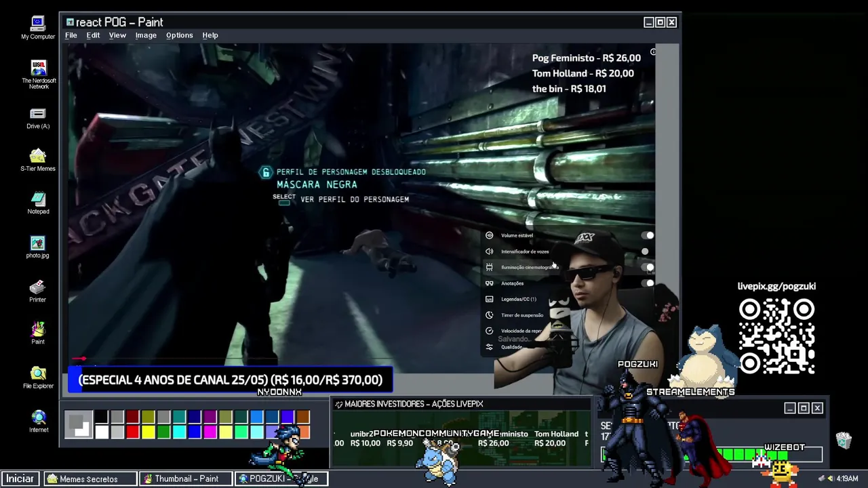Launch the Internet desktop icon
868x488 pixels.
(x=39, y=421)
